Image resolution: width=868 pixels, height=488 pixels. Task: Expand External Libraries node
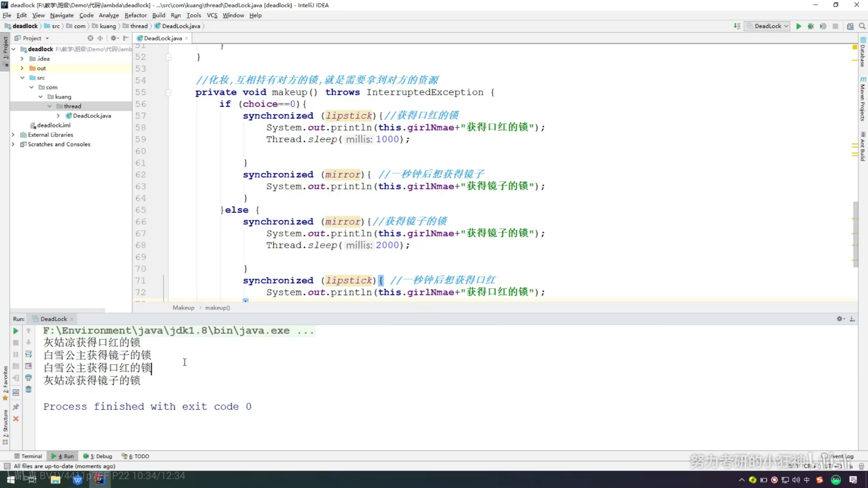13,135
